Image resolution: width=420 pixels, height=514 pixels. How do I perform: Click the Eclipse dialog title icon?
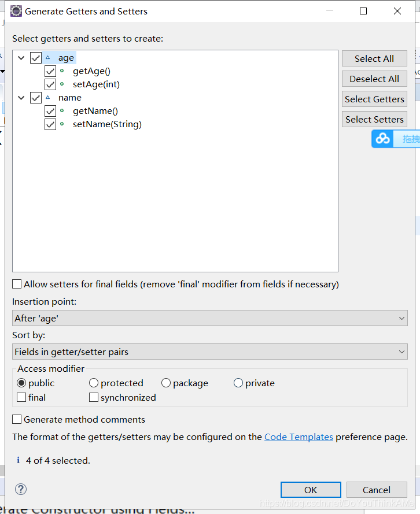pos(16,11)
